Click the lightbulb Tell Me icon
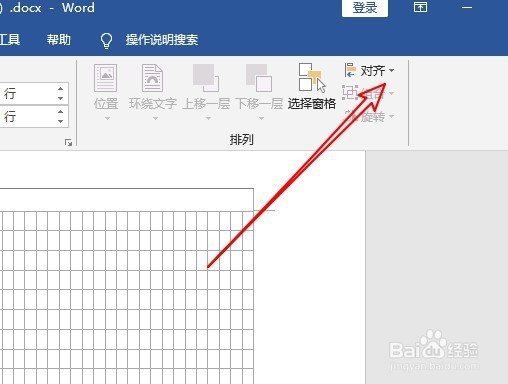The image size is (508, 384). click(106, 40)
